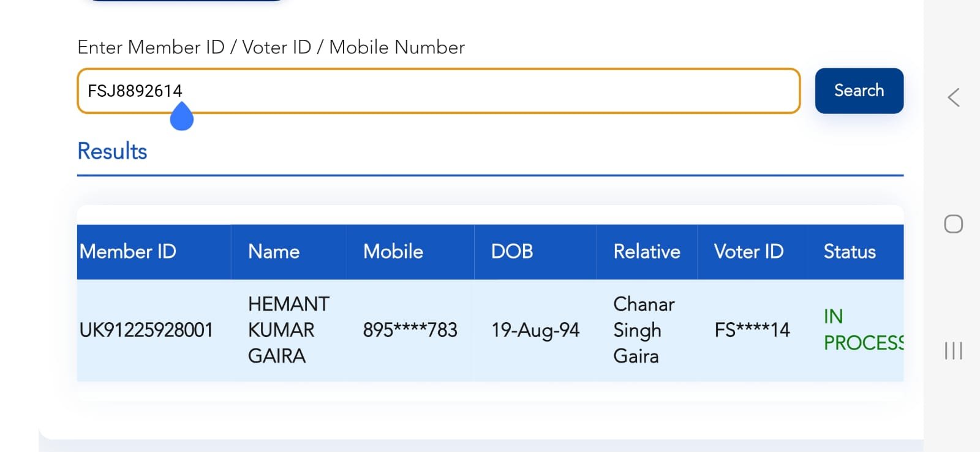Tap the Android back navigation arrow
The height and width of the screenshot is (452, 980).
click(953, 97)
